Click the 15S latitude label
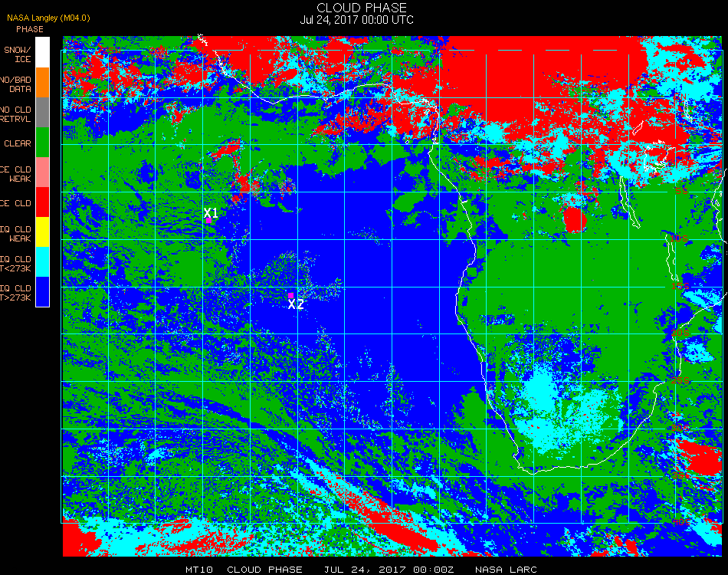Screen dimensions: 728x575 point(680,286)
